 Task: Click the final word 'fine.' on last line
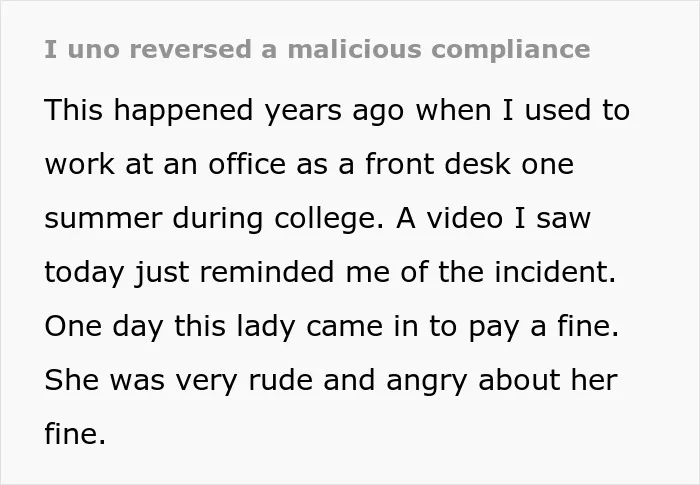(75, 433)
